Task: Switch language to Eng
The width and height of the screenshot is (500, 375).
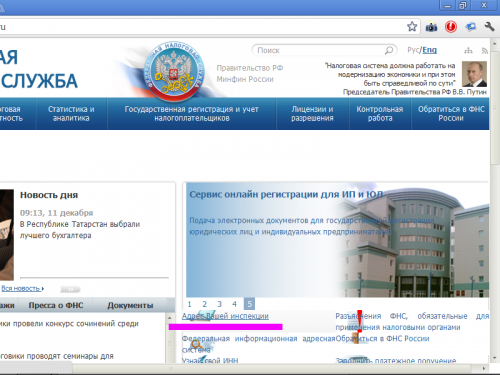Action: 429,50
